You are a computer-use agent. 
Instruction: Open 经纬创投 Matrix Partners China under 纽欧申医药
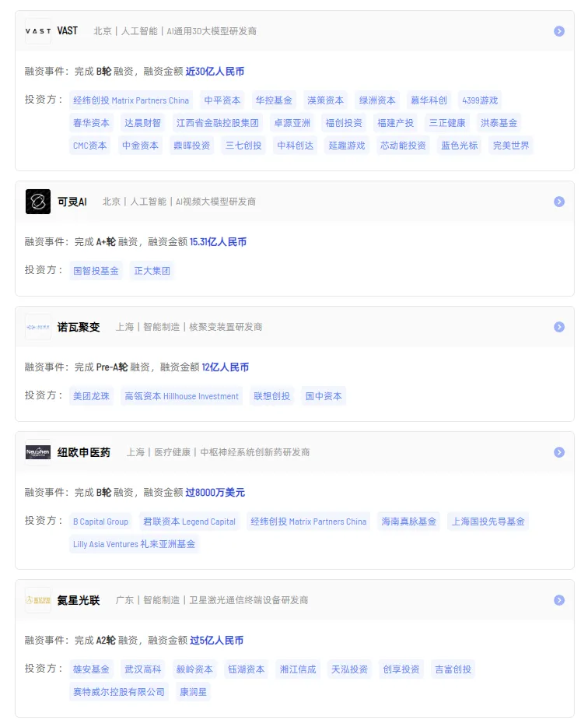pos(309,522)
